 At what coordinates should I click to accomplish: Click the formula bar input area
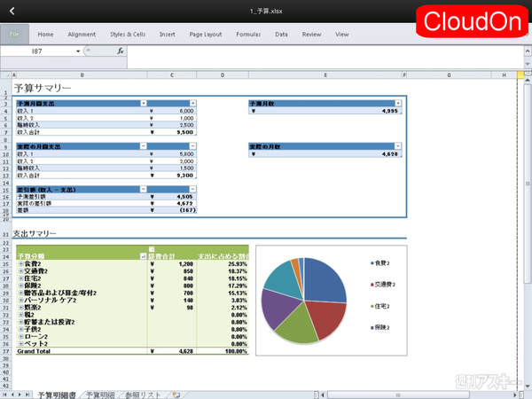coord(325,57)
